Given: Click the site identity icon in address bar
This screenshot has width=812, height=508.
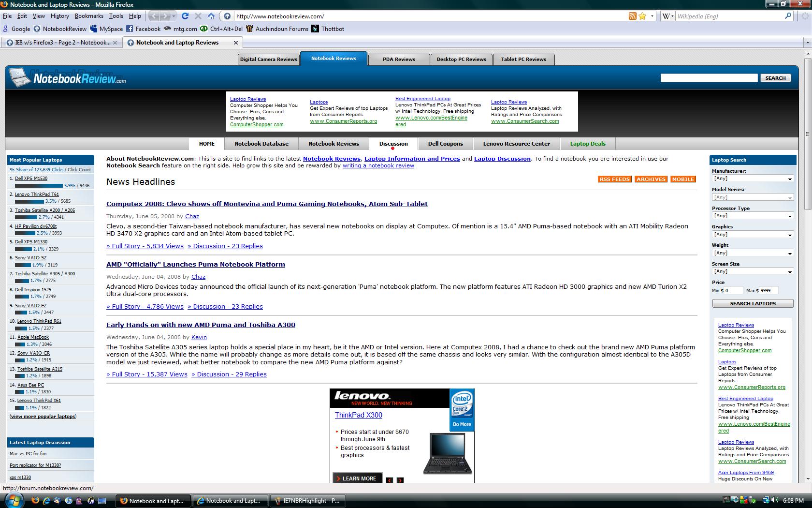Looking at the screenshot, I should point(227,16).
